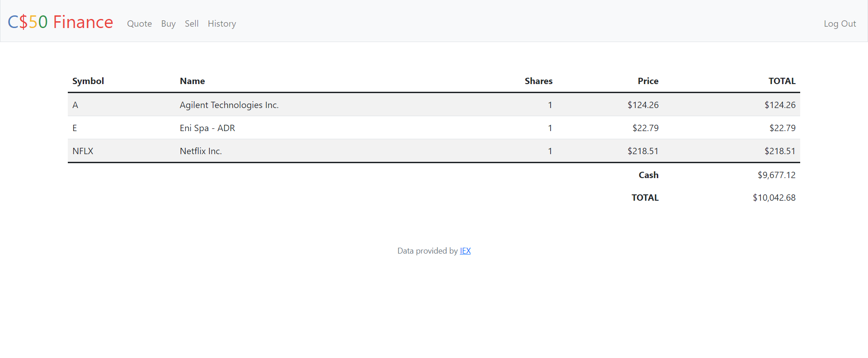Click the C$50 Finance logo

point(60,22)
